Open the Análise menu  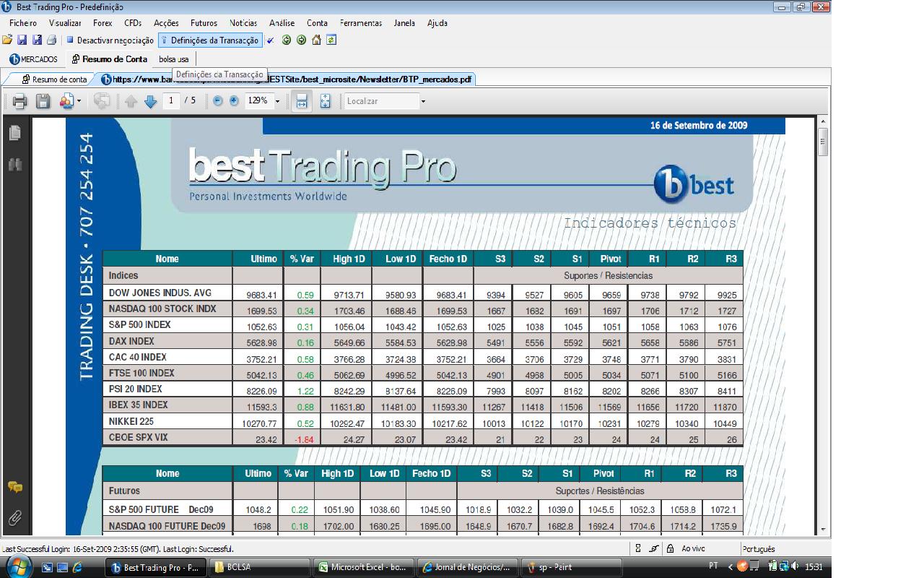coord(282,23)
